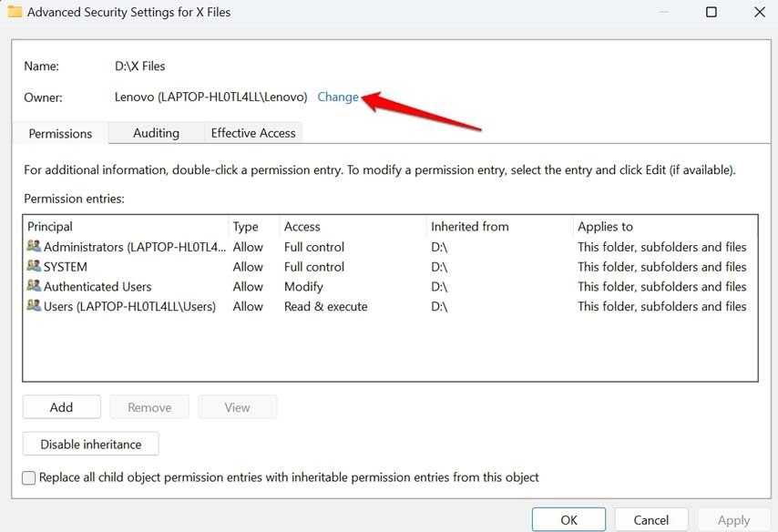Viewport: 778px width, 532px height.
Task: Maximize the Advanced Security Settings window
Action: 711,12
